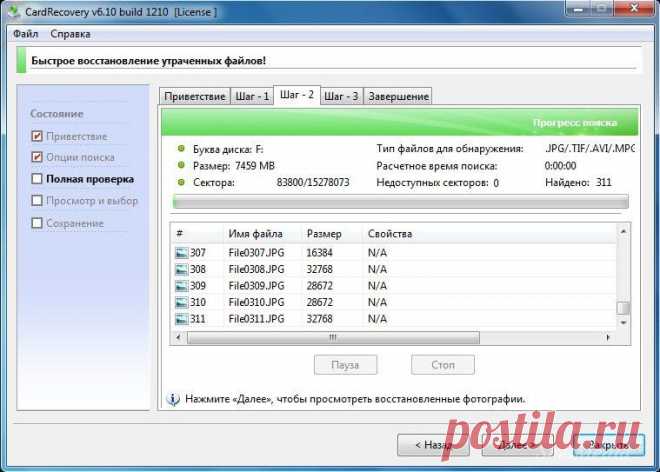The width and height of the screenshot is (660, 472).
Task: Toggle the Просмотр и выбор checkbox
Action: click(x=37, y=200)
